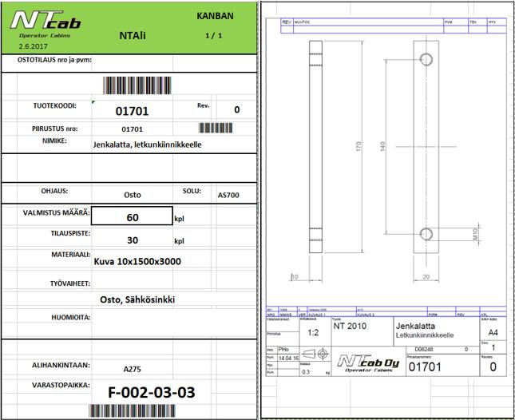Select the TILAUSPISTE value 30
The image size is (515, 420).
pos(133,240)
